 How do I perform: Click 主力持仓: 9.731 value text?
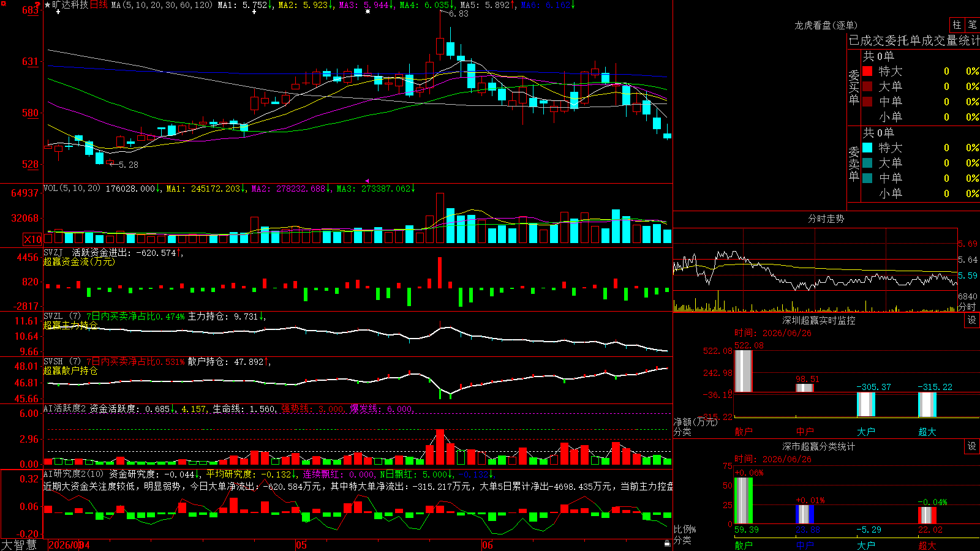click(223, 317)
